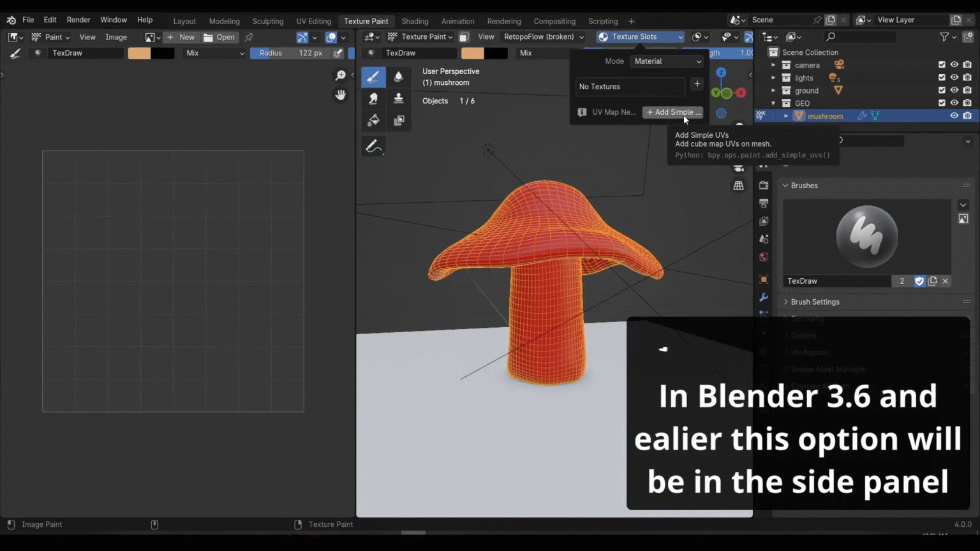Click the Add Simple UVs button
Screen dimensions: 980x551
pyautogui.click(x=673, y=112)
